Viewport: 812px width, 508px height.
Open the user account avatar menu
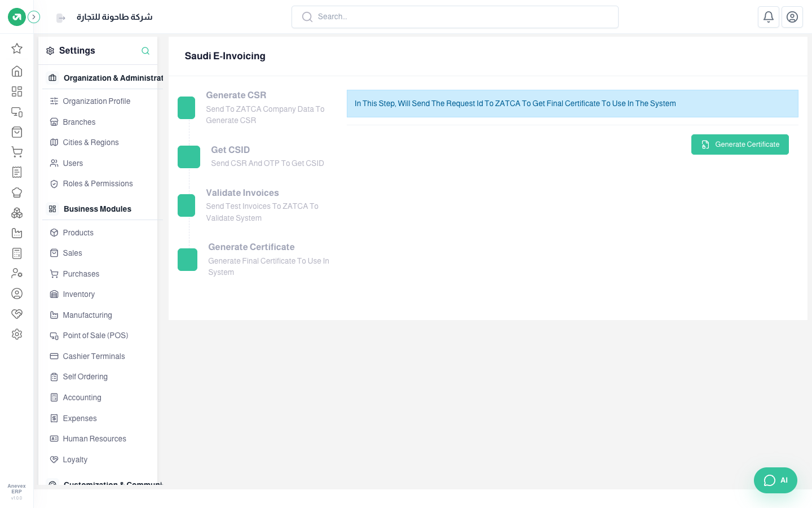(792, 17)
